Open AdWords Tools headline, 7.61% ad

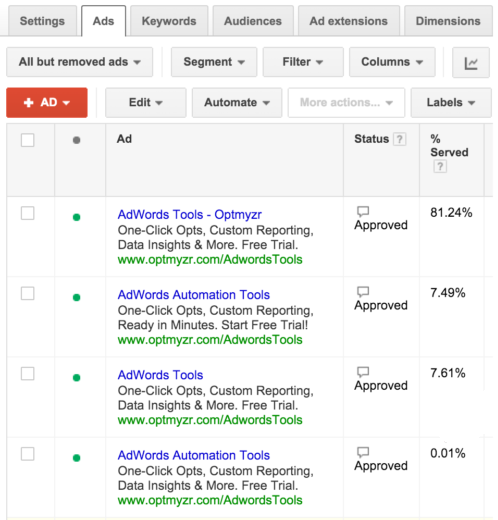(x=160, y=375)
